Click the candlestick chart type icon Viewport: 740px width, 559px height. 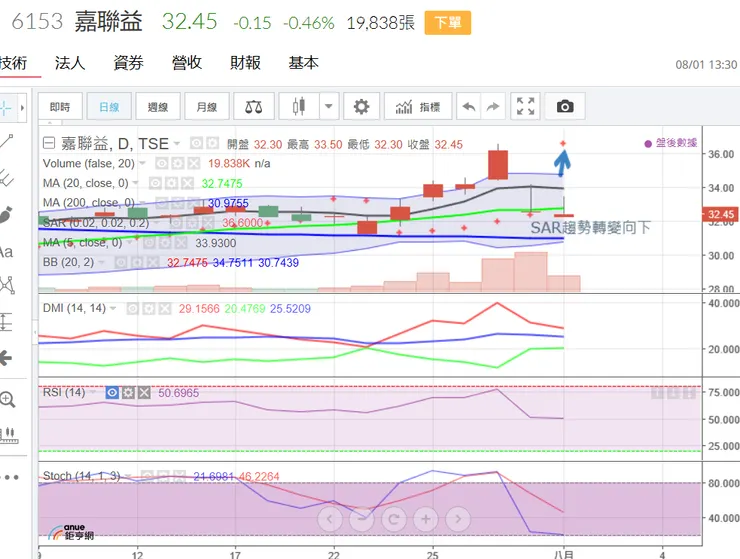click(x=299, y=107)
